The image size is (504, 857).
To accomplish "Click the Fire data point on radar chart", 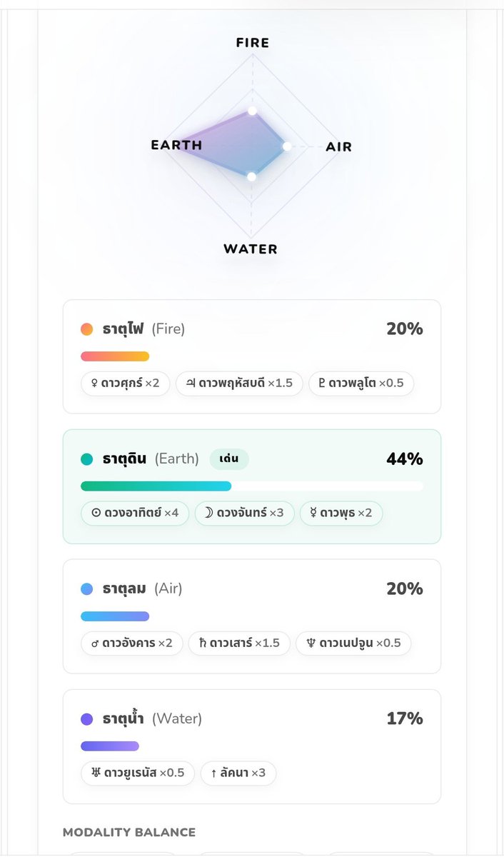I will pyautogui.click(x=252, y=111).
